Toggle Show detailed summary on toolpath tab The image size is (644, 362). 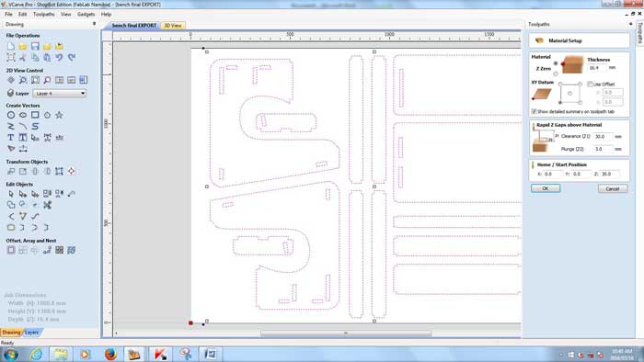pos(534,111)
